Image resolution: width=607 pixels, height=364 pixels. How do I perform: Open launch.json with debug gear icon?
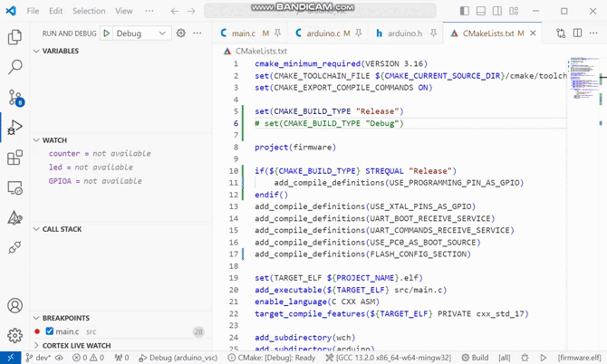(181, 33)
